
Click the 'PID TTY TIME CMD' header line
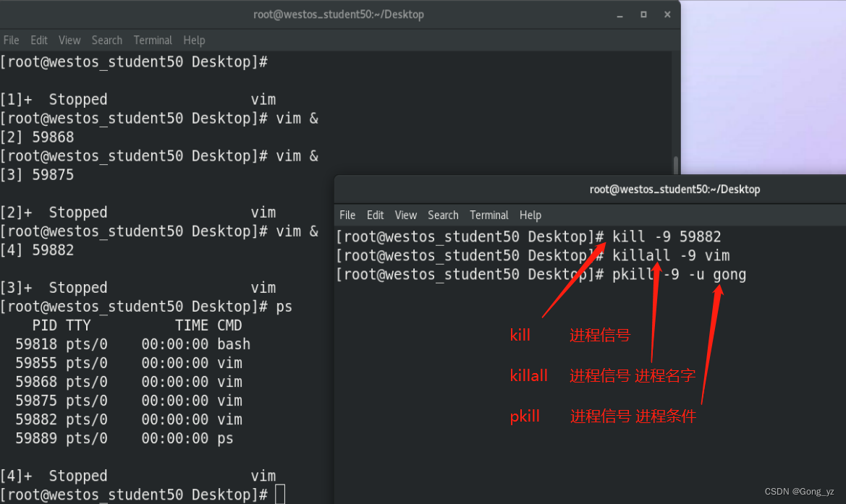tap(137, 325)
